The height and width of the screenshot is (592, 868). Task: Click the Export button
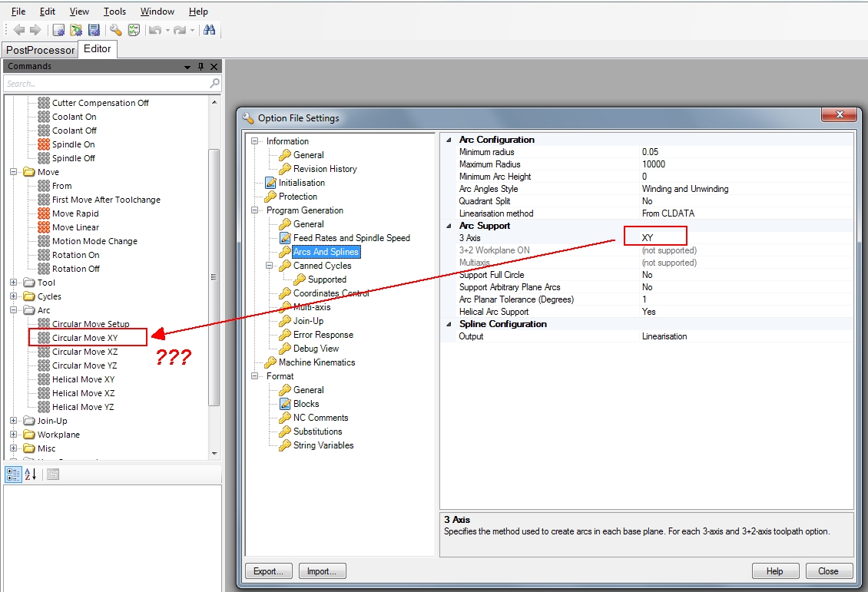point(269,571)
